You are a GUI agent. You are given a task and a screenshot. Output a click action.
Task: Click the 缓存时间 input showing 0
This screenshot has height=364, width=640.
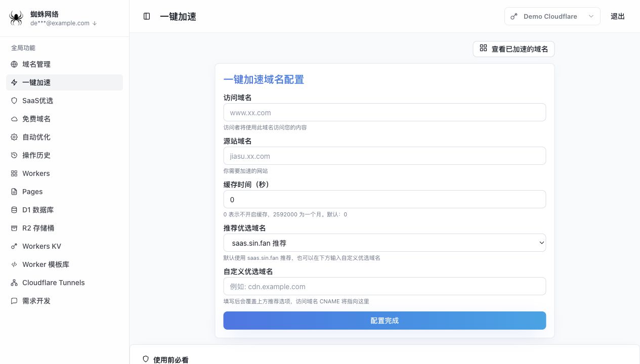click(x=385, y=199)
